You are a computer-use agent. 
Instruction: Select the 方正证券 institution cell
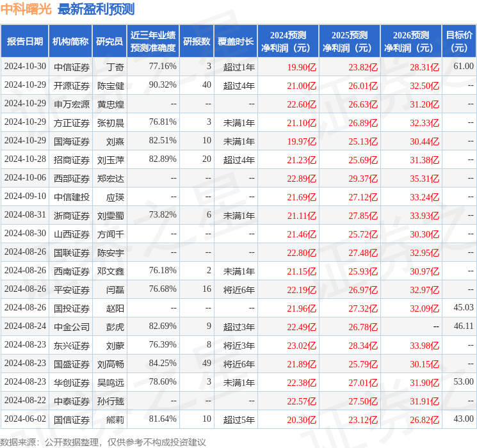(x=72, y=123)
